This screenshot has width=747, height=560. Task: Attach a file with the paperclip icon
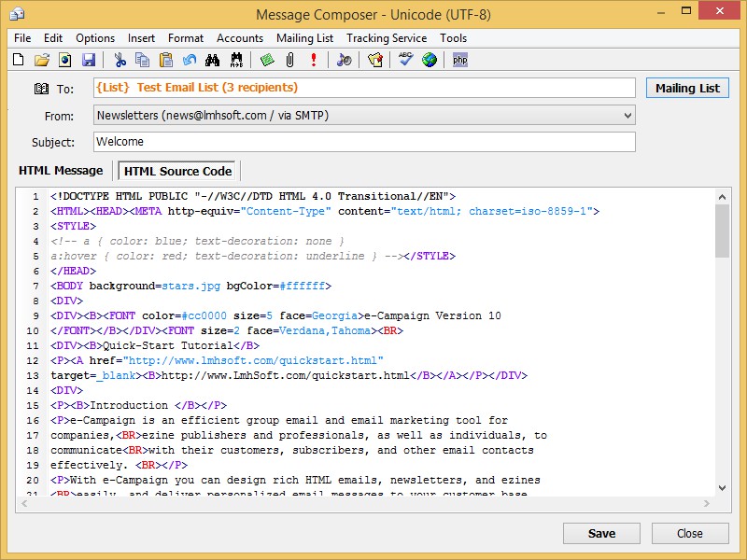point(289,60)
